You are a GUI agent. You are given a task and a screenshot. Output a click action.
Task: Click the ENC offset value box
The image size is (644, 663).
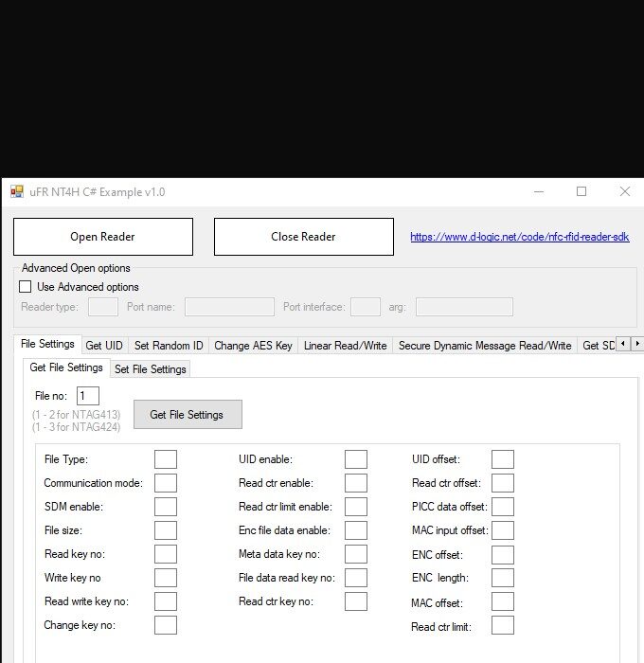(x=503, y=555)
